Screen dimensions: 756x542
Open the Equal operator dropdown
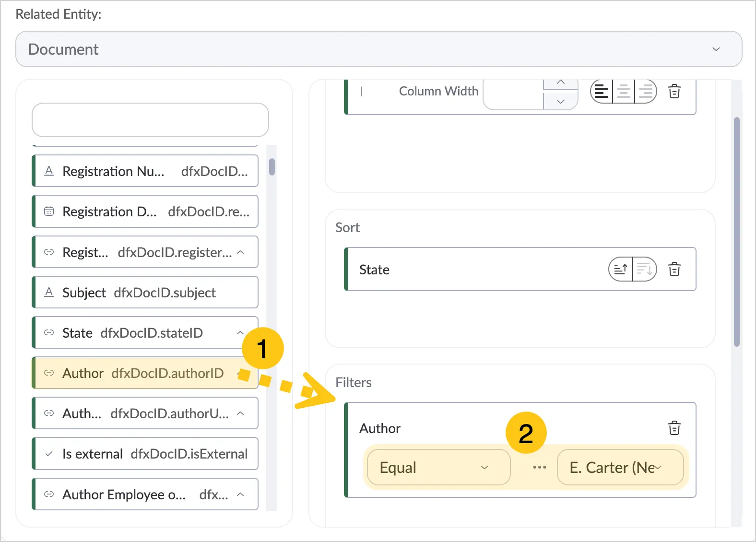[x=438, y=467]
